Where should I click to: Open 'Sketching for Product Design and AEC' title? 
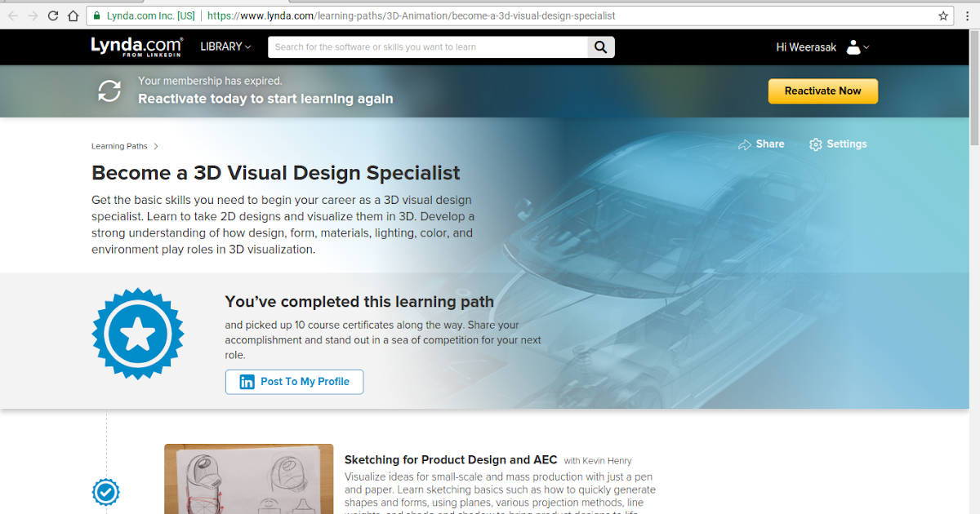[451, 460]
